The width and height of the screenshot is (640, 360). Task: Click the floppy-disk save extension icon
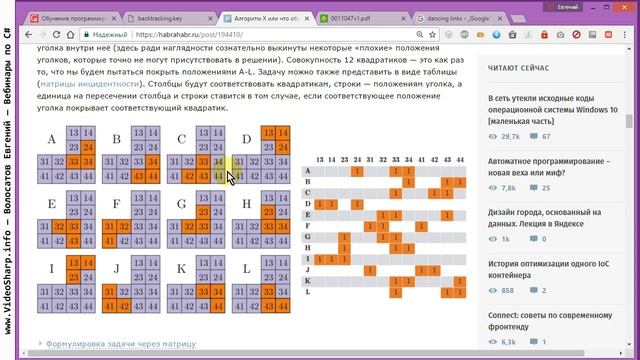(x=592, y=35)
